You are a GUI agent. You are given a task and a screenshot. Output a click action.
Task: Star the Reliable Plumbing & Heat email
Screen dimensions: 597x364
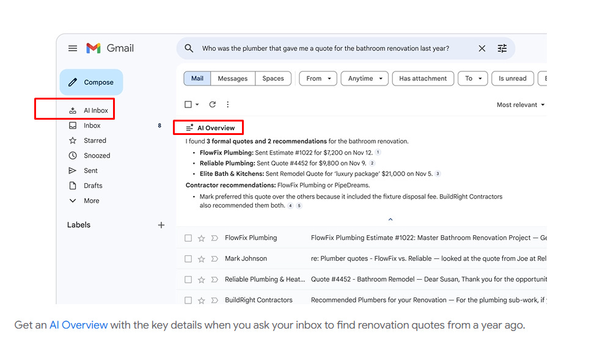(202, 280)
